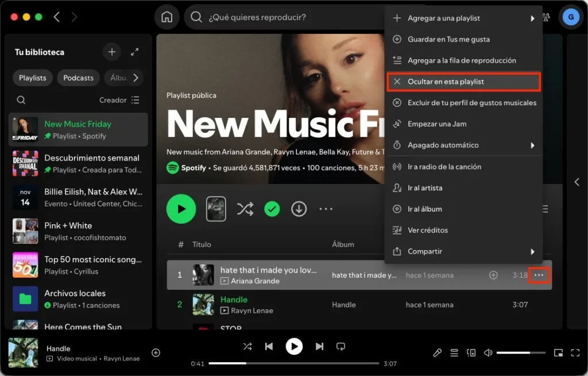
Task: Toggle saved checkmark for playlist
Action: [x=272, y=209]
